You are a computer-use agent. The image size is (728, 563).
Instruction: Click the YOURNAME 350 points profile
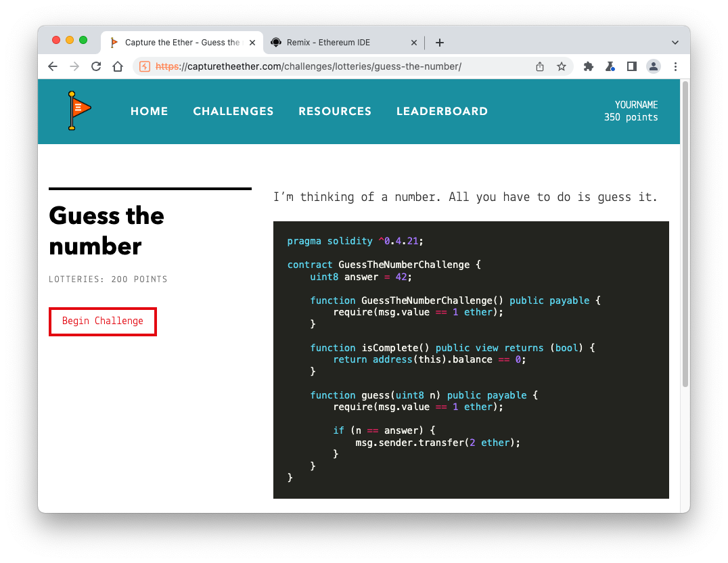[x=631, y=111]
